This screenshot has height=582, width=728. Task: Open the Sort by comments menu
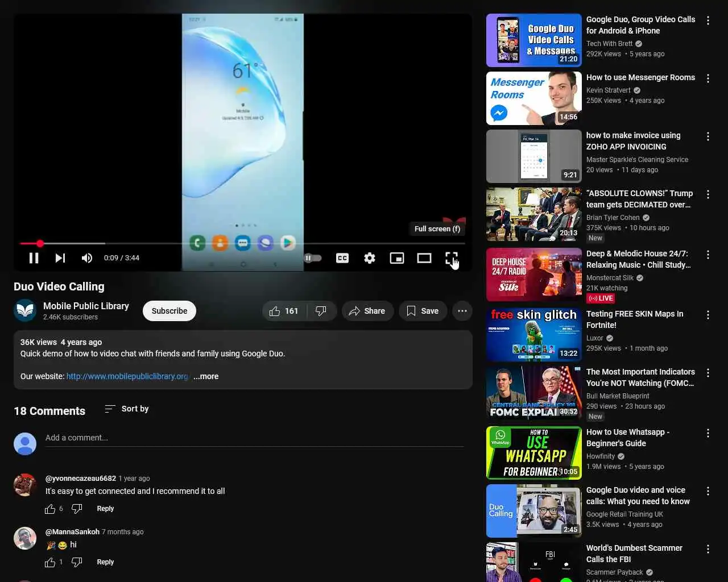point(127,409)
